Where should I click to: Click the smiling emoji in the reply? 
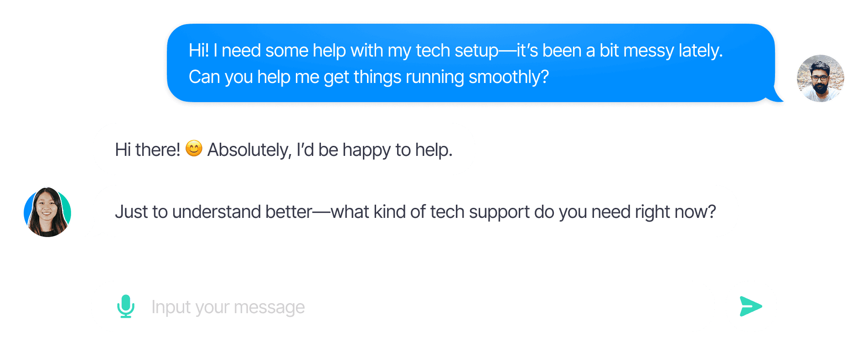pyautogui.click(x=194, y=148)
